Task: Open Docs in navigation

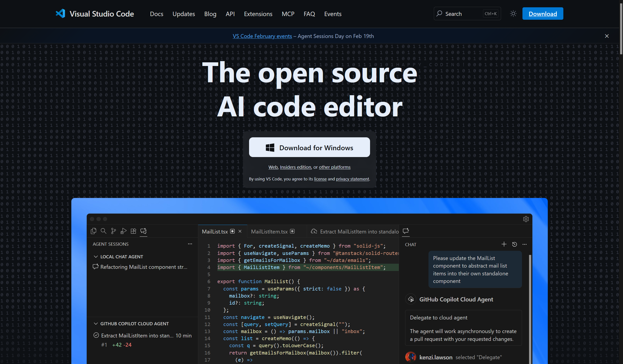Action: pyautogui.click(x=157, y=14)
